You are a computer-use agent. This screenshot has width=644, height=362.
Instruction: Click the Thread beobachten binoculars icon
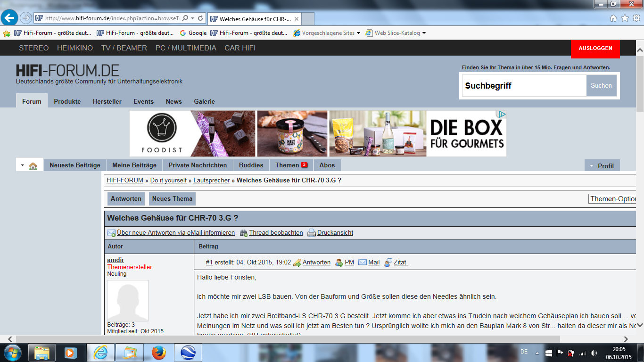243,233
